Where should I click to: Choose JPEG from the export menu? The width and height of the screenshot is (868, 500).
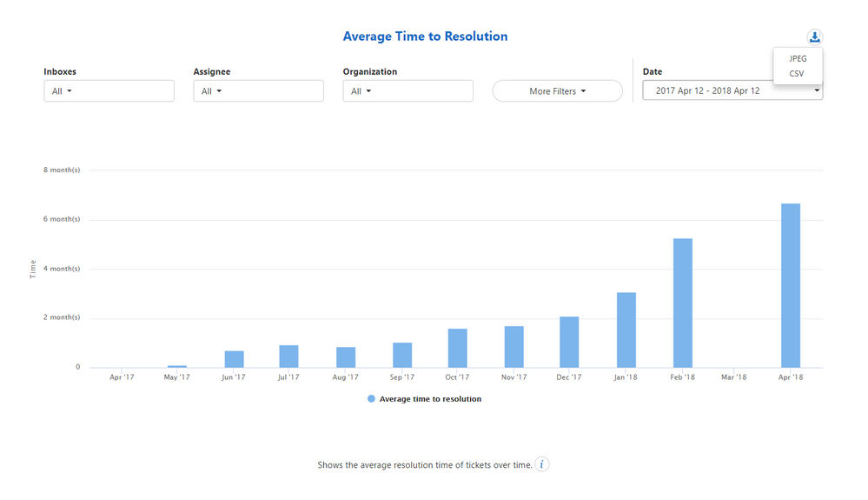coord(798,58)
